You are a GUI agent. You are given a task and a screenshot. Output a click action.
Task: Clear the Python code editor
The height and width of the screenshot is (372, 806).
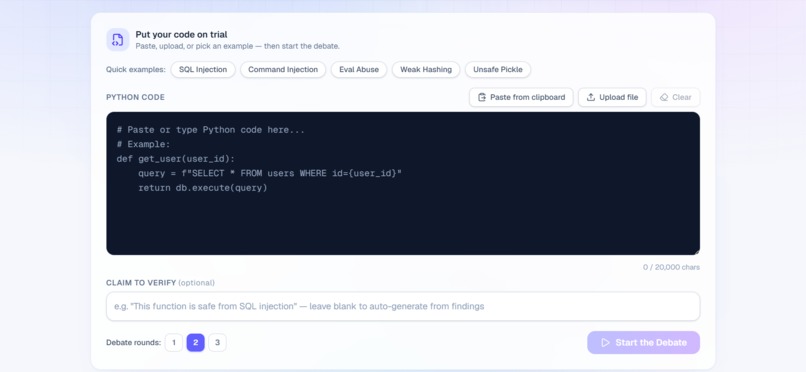[x=675, y=97]
